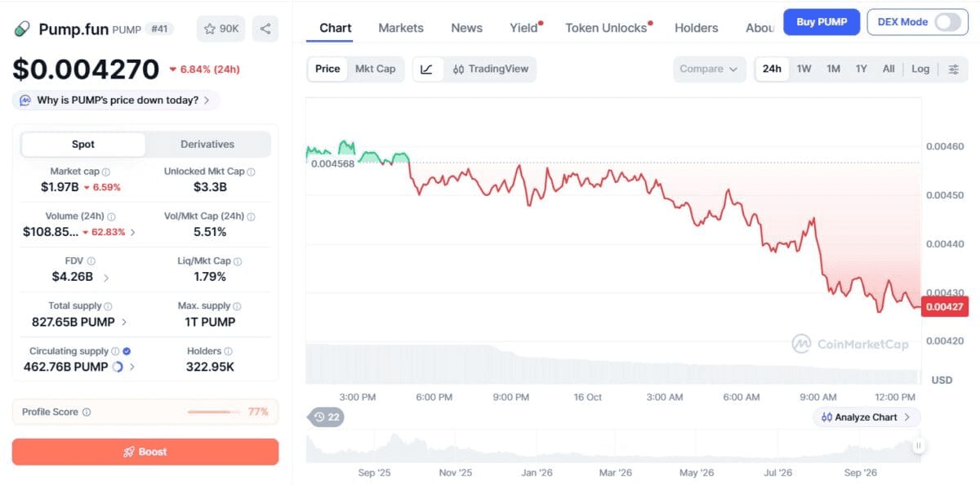The width and height of the screenshot is (980, 486).
Task: Select Price view toggle
Action: [327, 69]
